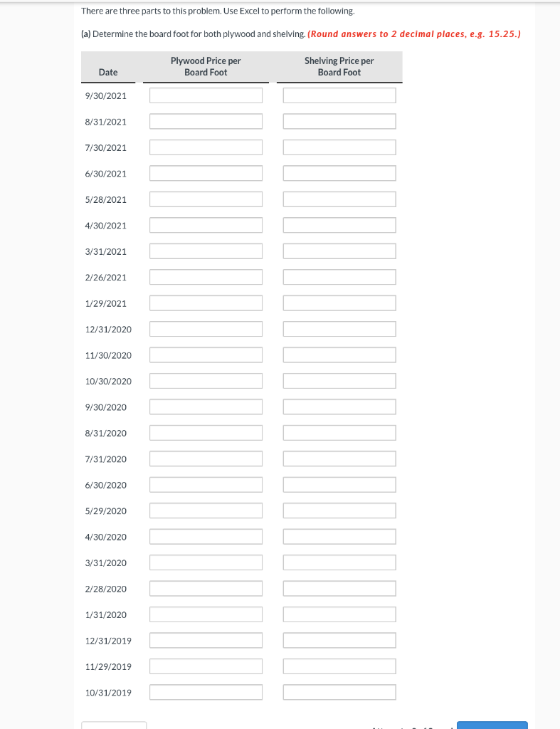Click the Shelving price field for 9/30/2021
Viewport: 560px width, 729px height.
339,95
